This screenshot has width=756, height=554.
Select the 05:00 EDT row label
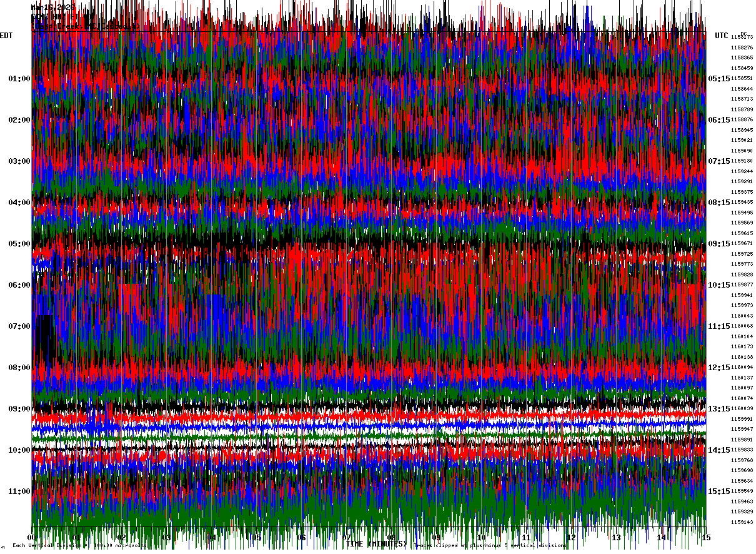[19, 244]
